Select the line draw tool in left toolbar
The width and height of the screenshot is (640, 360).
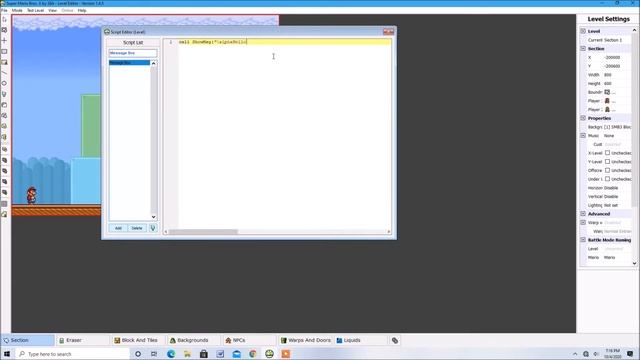pyautogui.click(x=4, y=73)
